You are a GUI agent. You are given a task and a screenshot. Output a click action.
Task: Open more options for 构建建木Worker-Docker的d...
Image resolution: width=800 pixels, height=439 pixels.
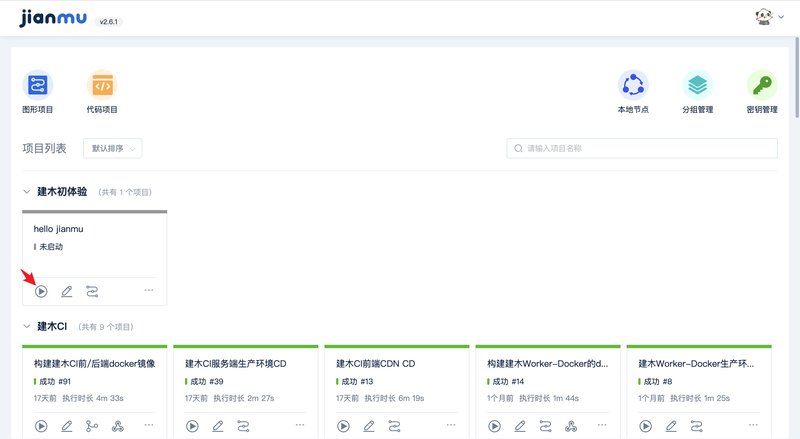tap(602, 425)
